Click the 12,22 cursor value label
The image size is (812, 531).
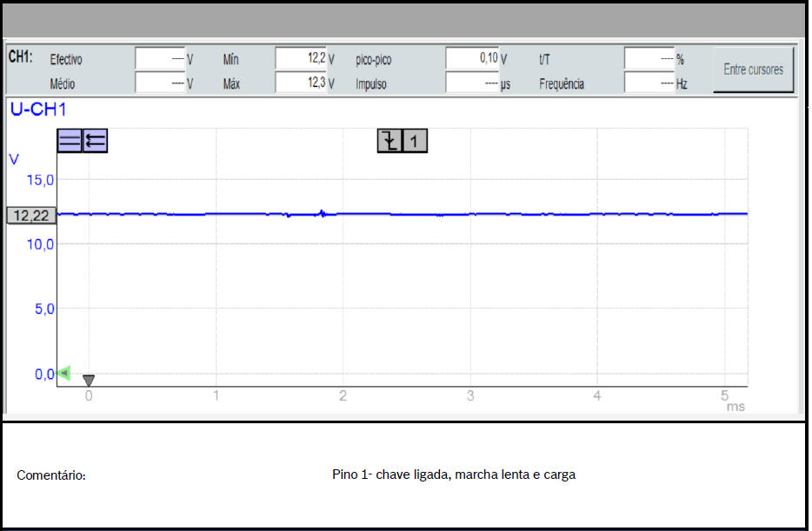pos(30,216)
